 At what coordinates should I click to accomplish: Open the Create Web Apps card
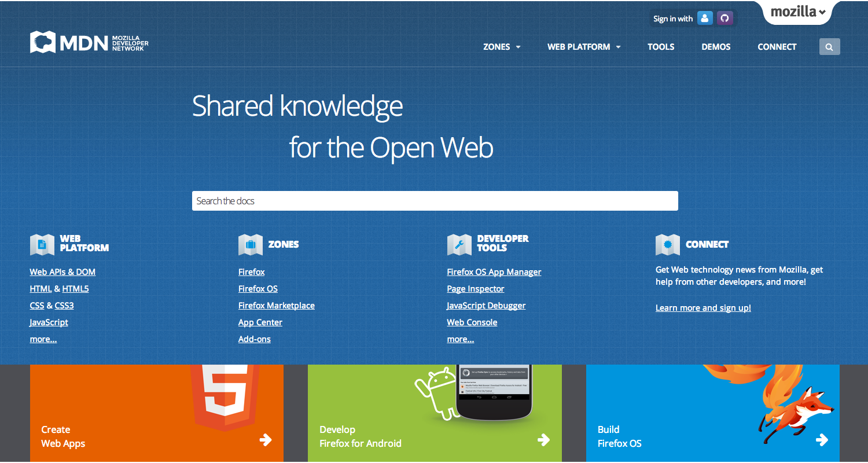pos(157,413)
